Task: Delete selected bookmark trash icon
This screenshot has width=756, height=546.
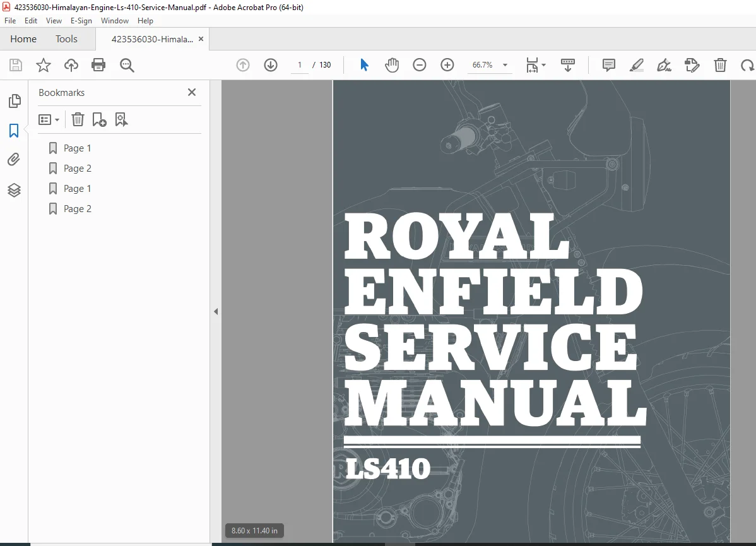Action: pyautogui.click(x=78, y=119)
